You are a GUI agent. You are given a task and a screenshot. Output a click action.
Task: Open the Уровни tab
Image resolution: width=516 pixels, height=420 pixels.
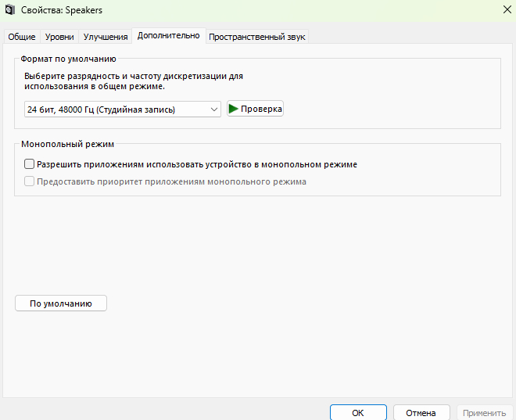pyautogui.click(x=59, y=37)
